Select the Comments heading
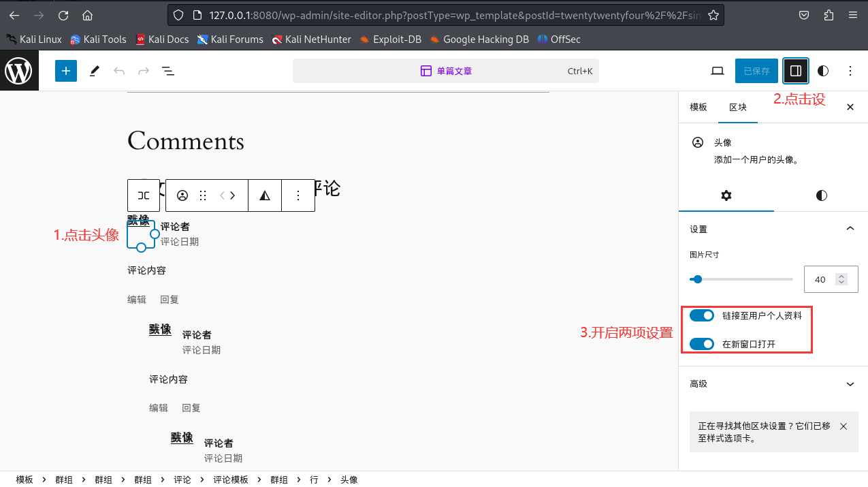868x487 pixels. pyautogui.click(x=186, y=140)
